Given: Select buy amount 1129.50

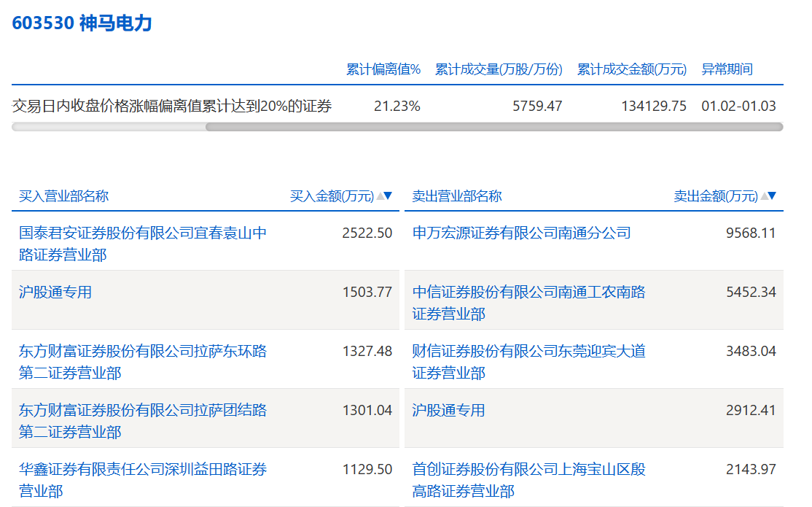Looking at the screenshot, I should [367, 469].
